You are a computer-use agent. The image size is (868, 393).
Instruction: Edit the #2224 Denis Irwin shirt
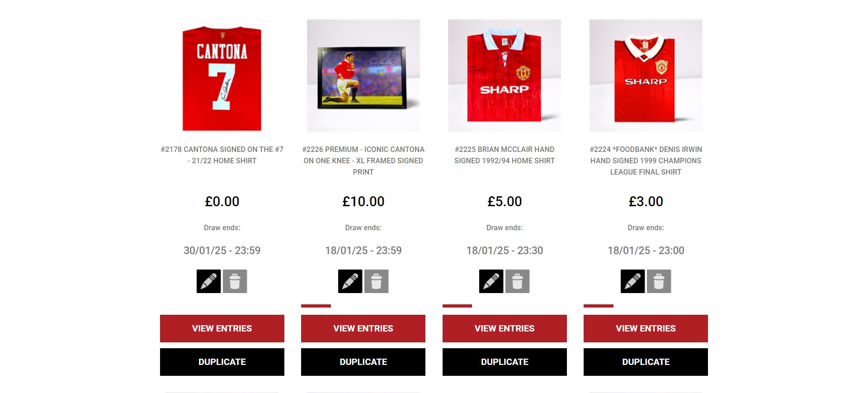click(x=632, y=281)
